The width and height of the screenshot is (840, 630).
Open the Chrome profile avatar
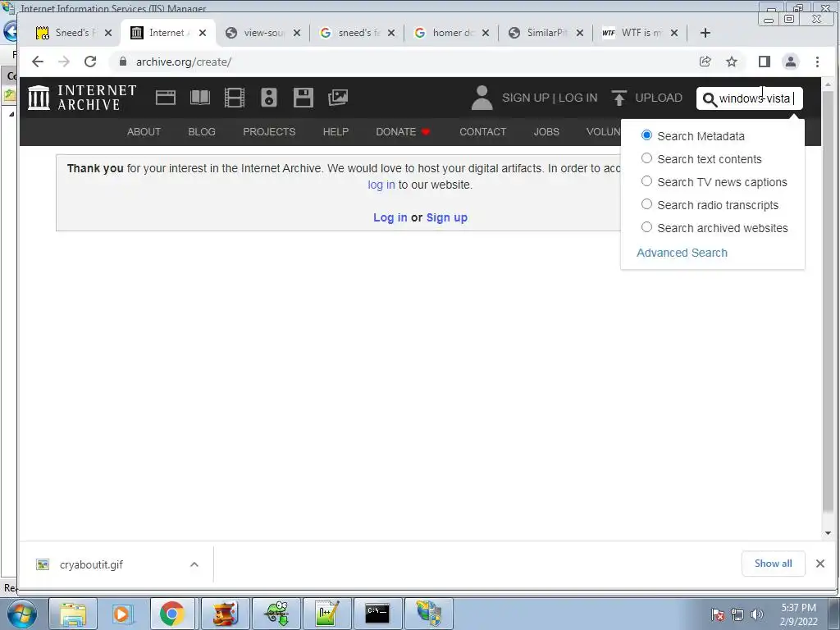(x=790, y=62)
